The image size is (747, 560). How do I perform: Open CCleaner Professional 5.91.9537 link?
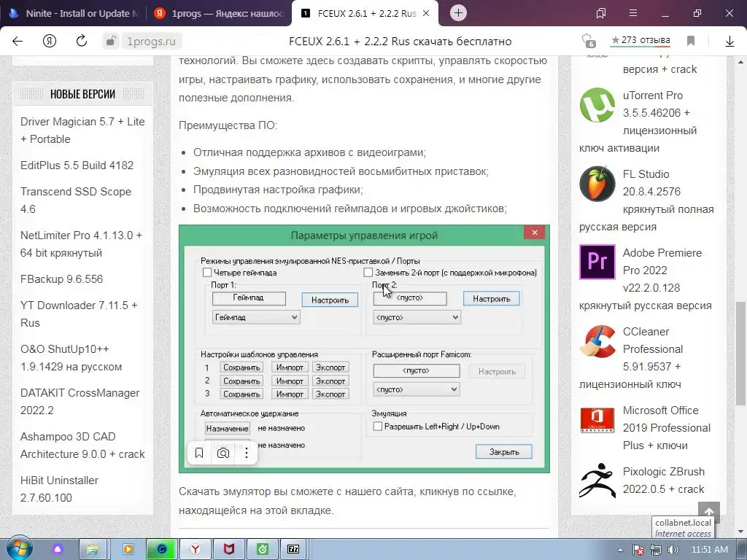[x=636, y=357]
